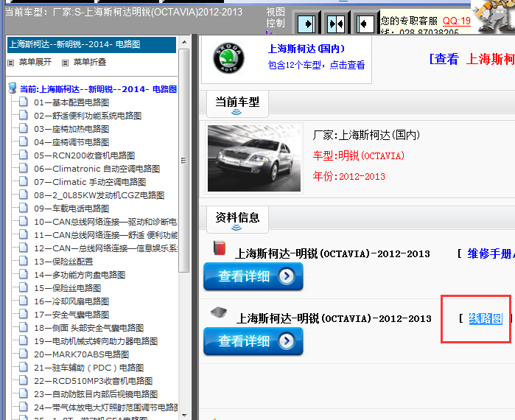
Task: Open 19—电动机械式转向助力器电路图
Action: point(96,341)
